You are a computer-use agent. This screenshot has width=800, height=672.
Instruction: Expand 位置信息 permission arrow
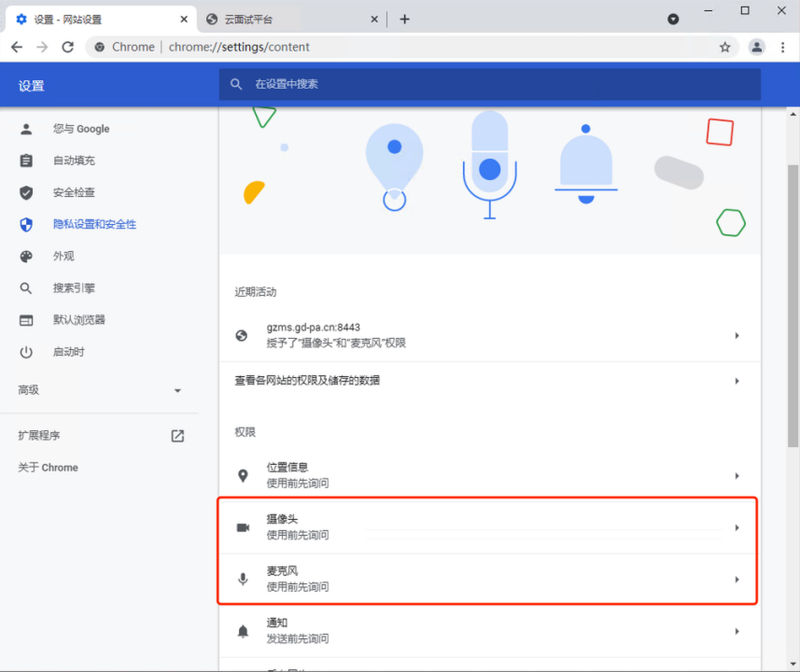(737, 476)
